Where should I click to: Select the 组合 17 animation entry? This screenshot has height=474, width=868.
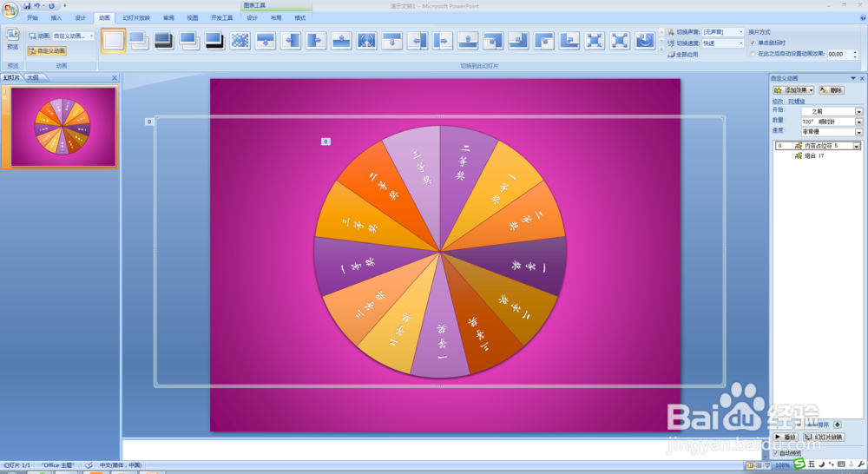click(x=814, y=156)
